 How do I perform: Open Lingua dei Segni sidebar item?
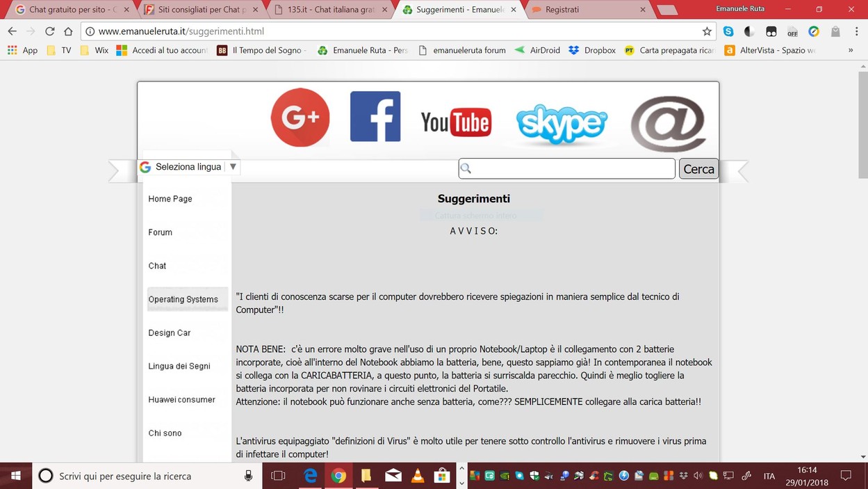tap(179, 366)
